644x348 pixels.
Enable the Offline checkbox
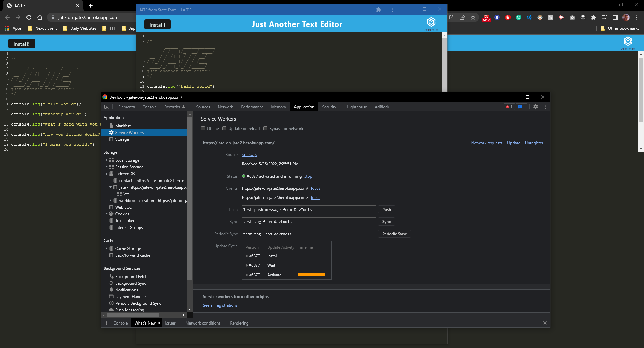click(203, 128)
